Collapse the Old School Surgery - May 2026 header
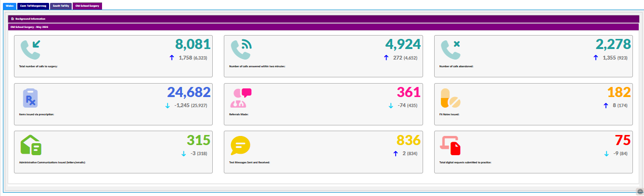 pos(323,27)
